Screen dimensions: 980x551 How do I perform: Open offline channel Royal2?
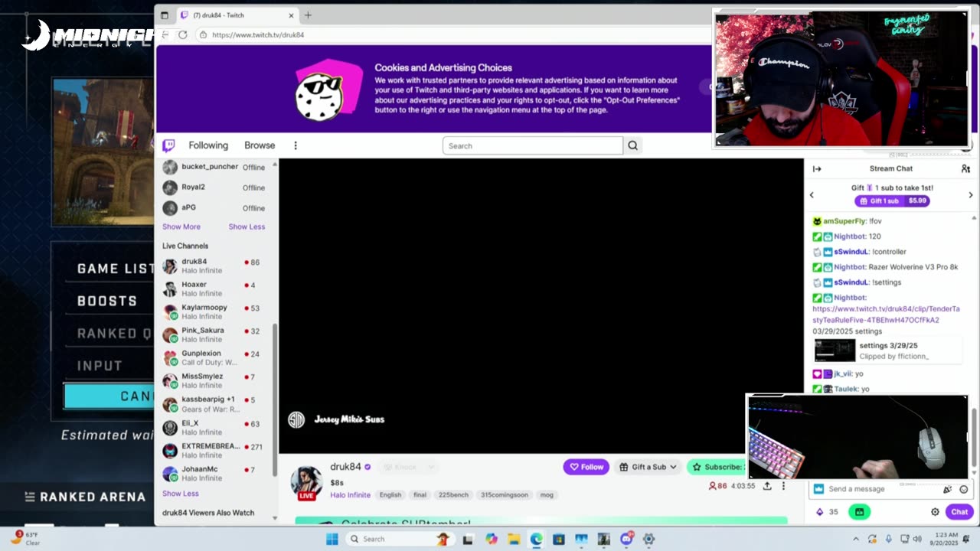click(213, 187)
